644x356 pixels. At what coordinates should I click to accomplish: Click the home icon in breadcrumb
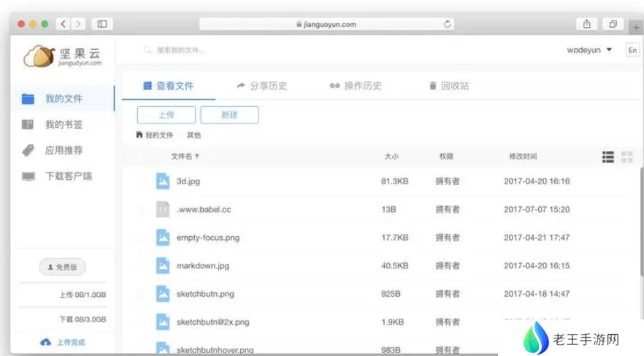(139, 135)
